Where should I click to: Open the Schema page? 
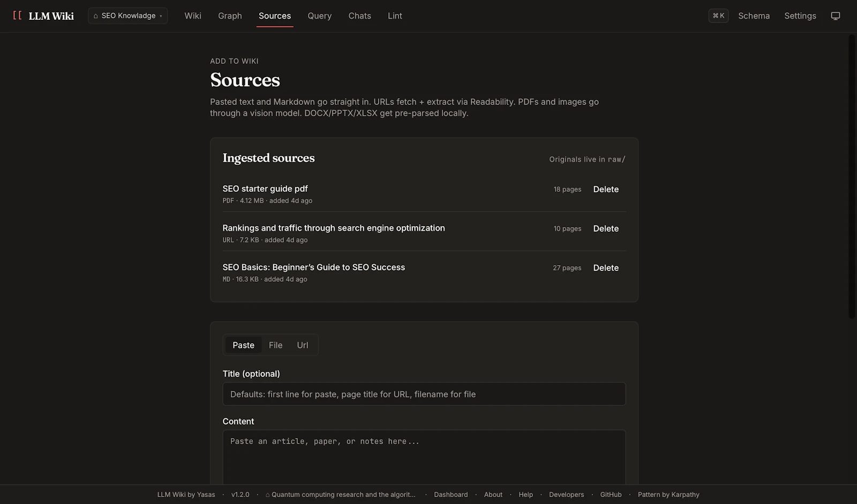(754, 16)
